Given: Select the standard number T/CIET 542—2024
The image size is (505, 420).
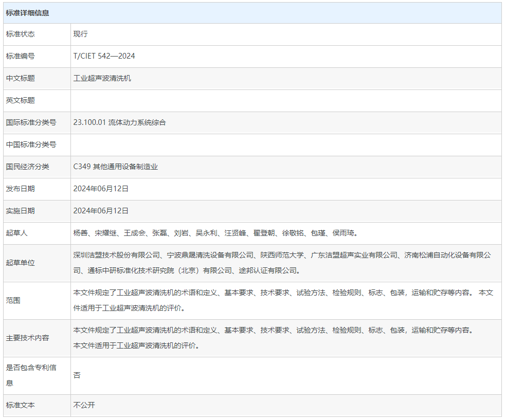Looking at the screenshot, I should [x=104, y=56].
